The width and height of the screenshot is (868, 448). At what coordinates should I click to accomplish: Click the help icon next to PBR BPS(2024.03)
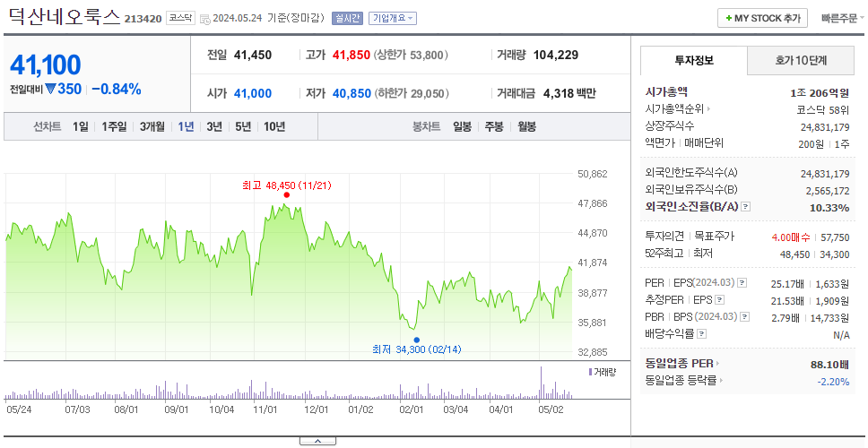click(x=745, y=317)
